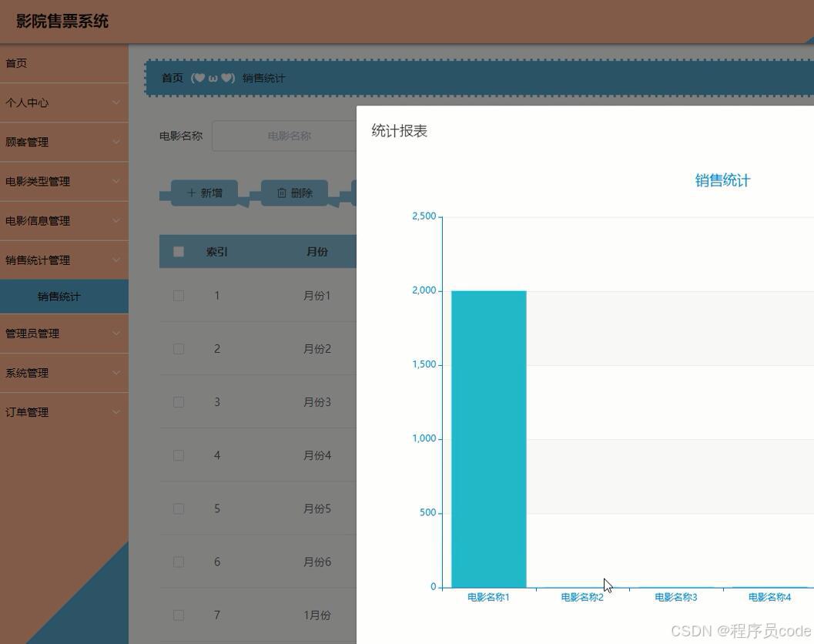Viewport: 814px width, 644px height.
Task: Click the 1,000 y-axis label
Action: 424,438
